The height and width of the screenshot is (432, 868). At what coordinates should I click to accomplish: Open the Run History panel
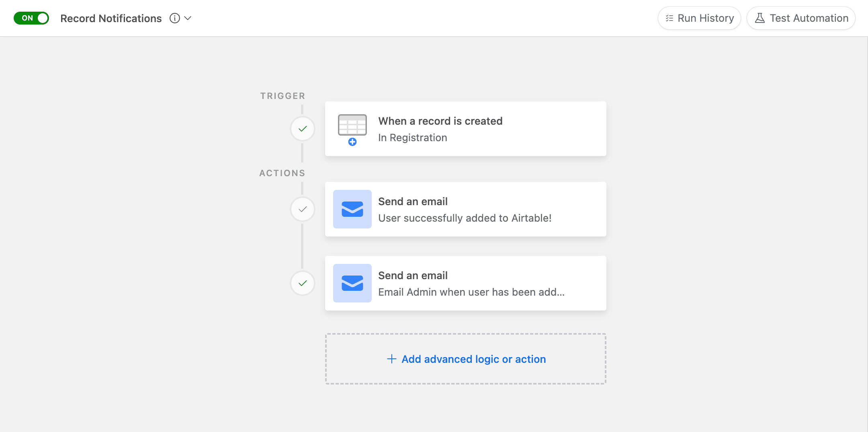(x=699, y=18)
